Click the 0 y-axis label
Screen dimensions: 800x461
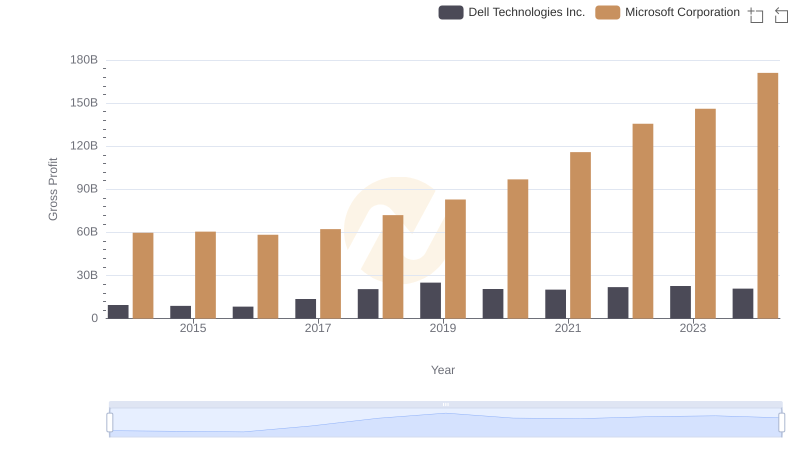pos(94,318)
